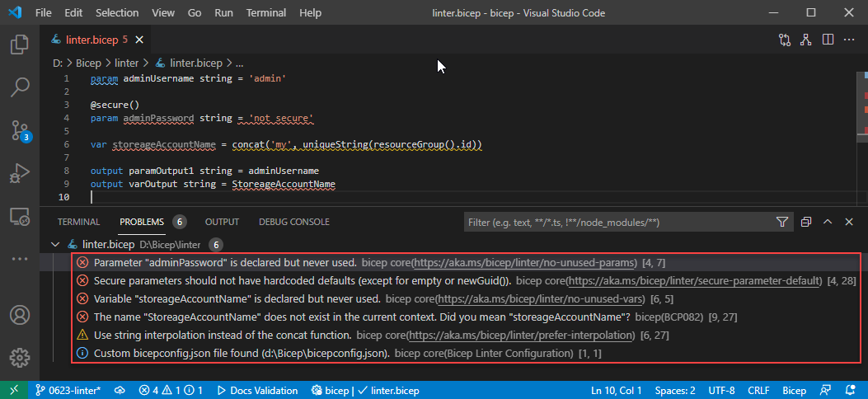
Task: Open the Search view in activity bar
Action: 20,87
